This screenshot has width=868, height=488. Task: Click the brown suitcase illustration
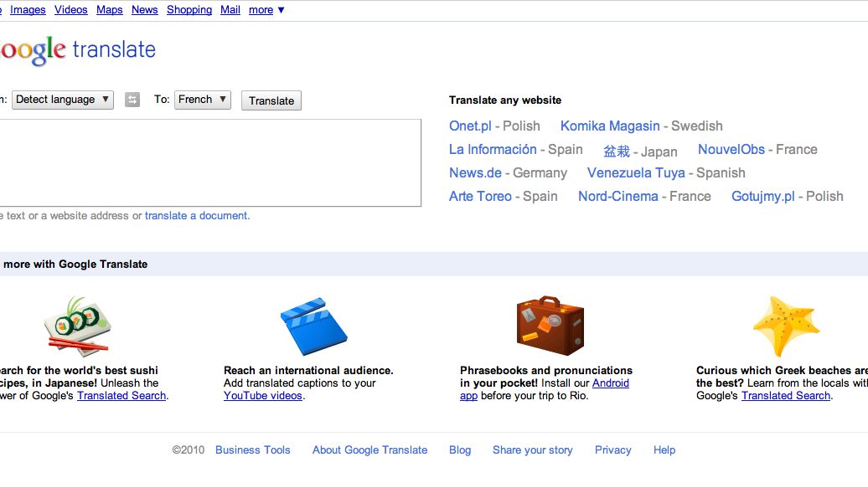click(x=550, y=326)
